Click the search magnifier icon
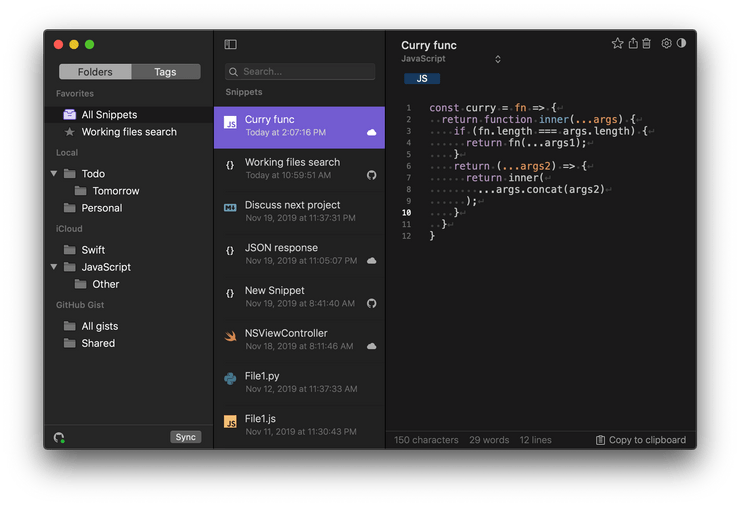 point(233,72)
